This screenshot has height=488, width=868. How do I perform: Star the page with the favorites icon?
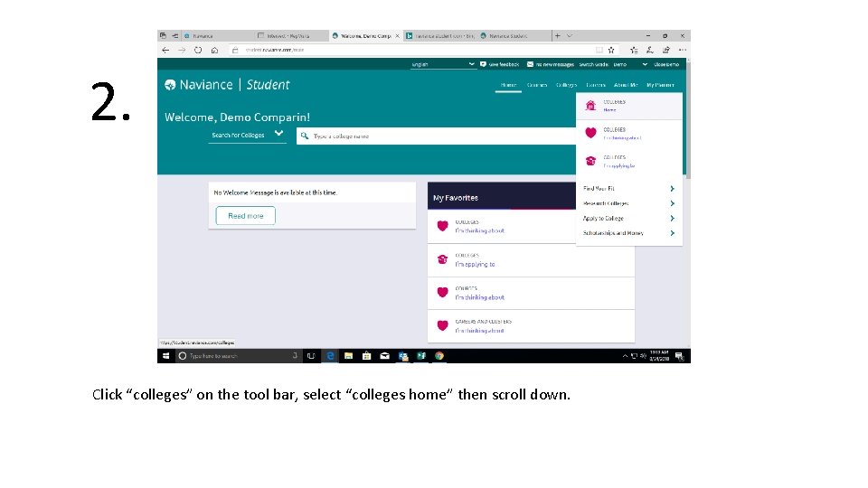[x=612, y=50]
